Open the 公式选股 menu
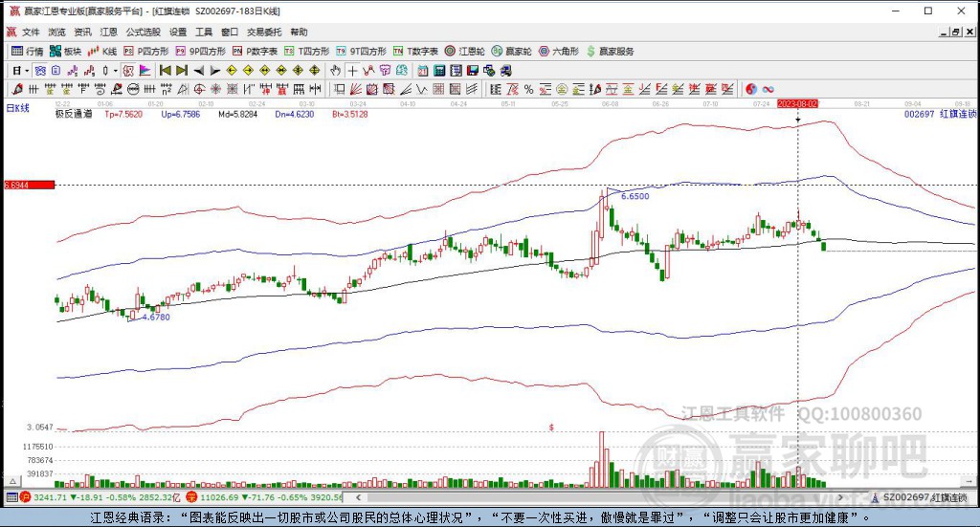The width and height of the screenshot is (980, 527). tap(143, 32)
